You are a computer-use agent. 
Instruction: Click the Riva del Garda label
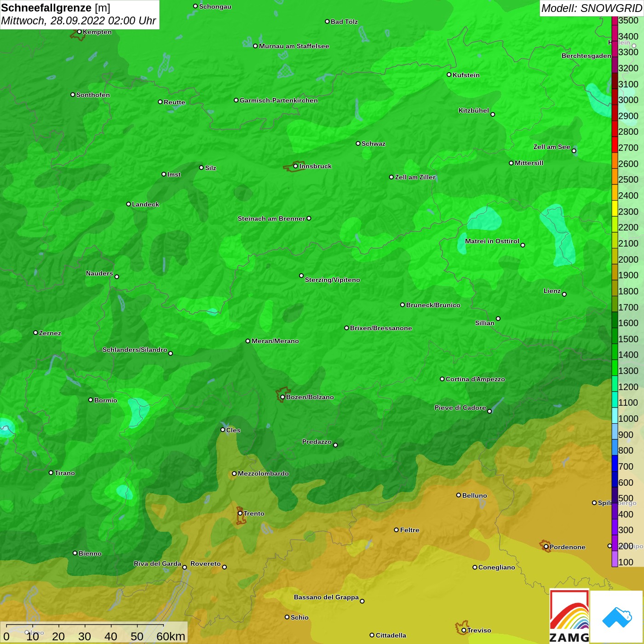[157, 563]
